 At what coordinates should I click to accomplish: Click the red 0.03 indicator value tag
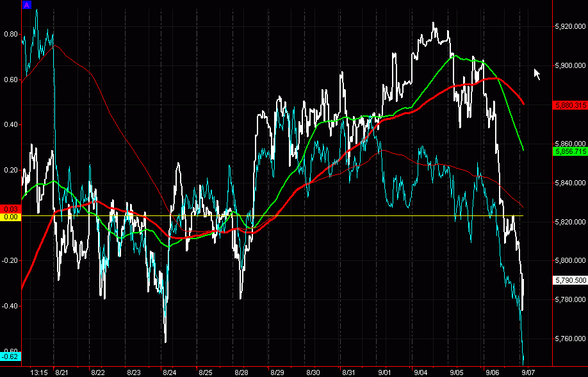coord(10,209)
